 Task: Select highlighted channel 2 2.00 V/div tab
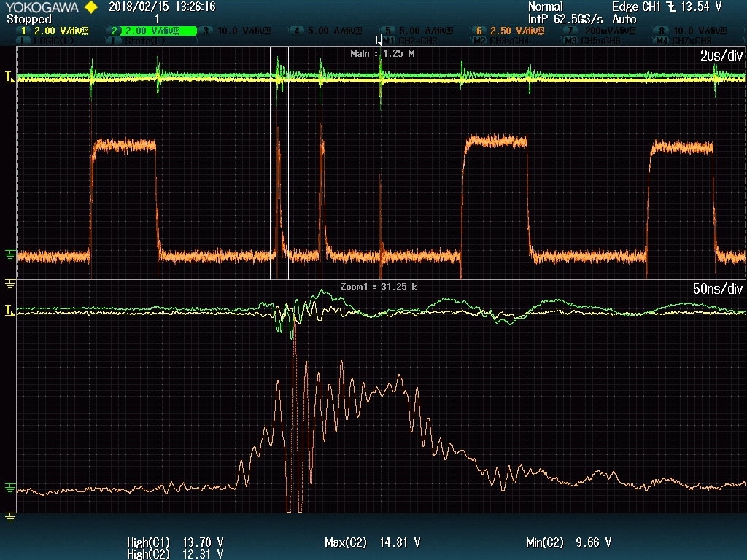click(x=152, y=31)
